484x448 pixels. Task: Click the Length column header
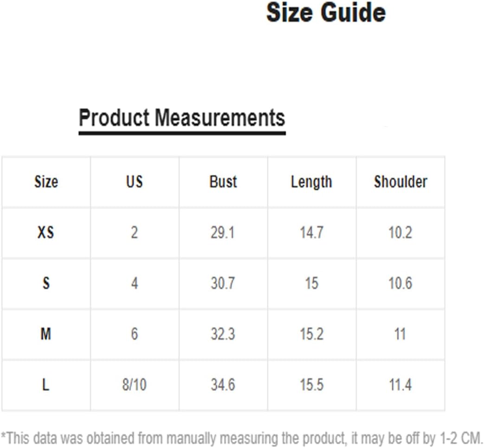(311, 182)
